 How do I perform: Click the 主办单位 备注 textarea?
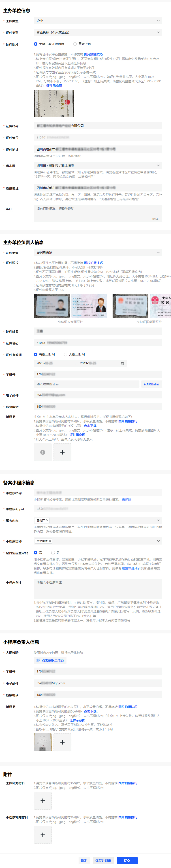[x=98, y=213]
